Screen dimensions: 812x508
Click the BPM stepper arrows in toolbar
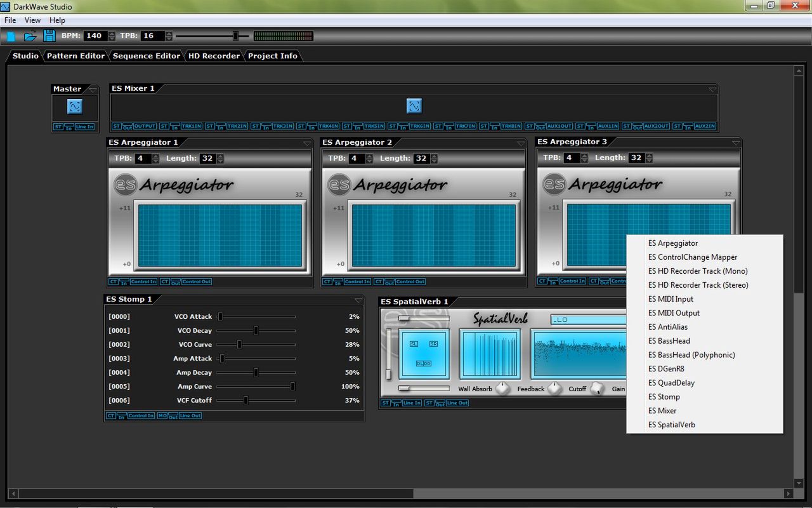pos(112,36)
